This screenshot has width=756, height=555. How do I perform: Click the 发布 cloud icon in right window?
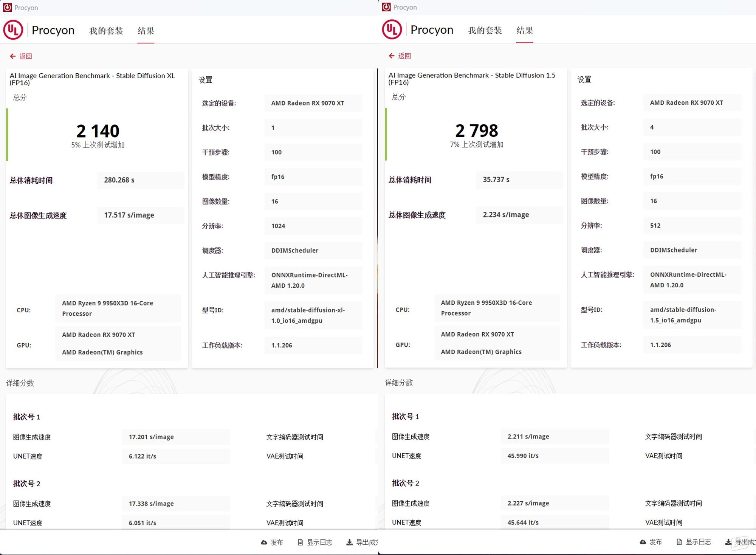click(x=643, y=542)
